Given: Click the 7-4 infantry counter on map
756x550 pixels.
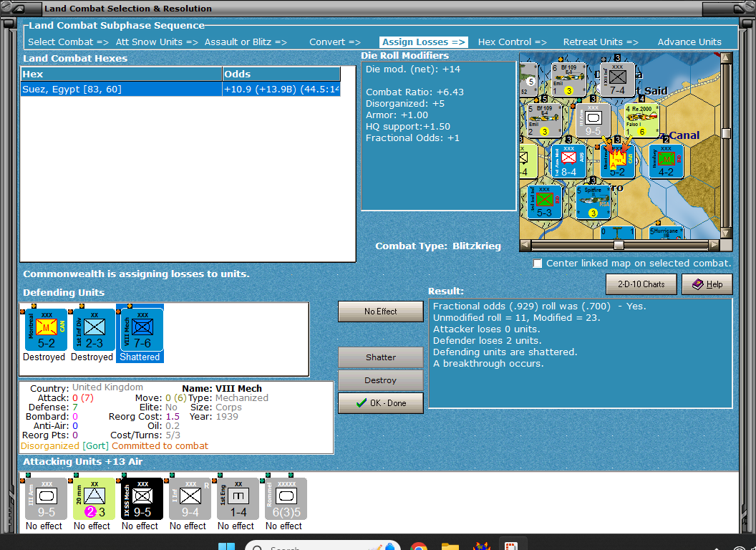Looking at the screenshot, I should point(618,79).
